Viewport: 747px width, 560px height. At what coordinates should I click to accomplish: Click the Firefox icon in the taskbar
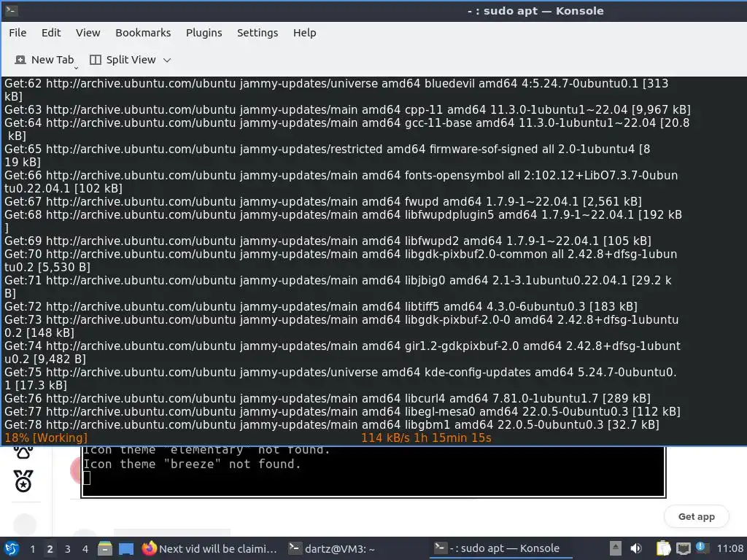click(149, 548)
